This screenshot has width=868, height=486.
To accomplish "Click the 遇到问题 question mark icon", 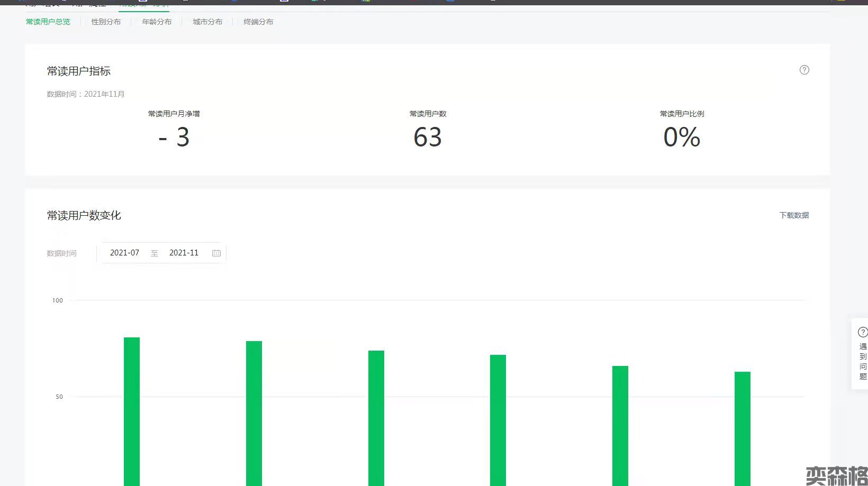I will (862, 332).
